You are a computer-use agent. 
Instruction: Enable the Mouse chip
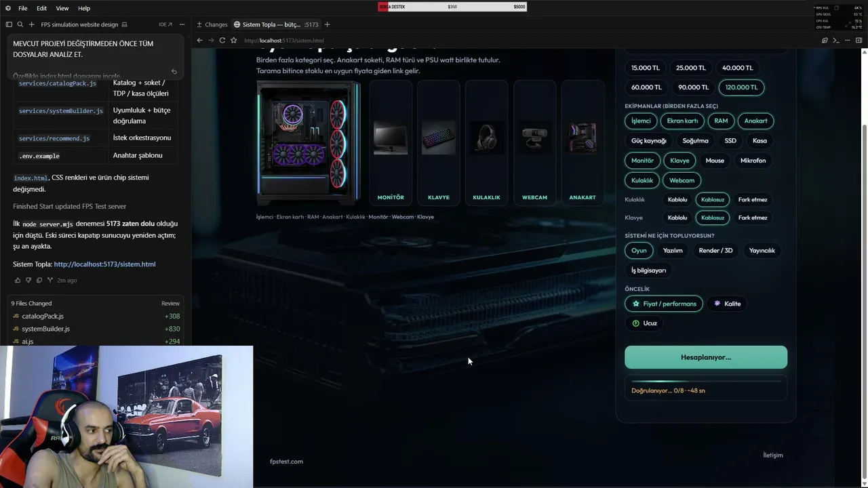click(715, 161)
